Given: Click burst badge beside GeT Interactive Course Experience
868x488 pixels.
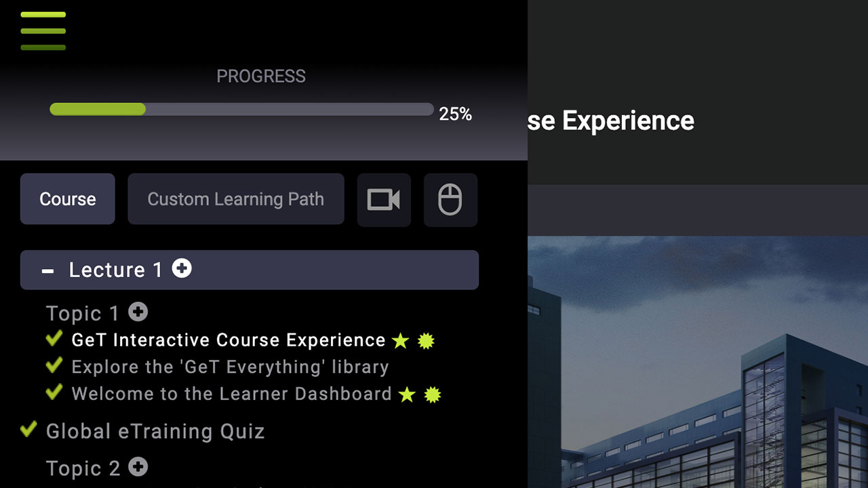Looking at the screenshot, I should click(x=426, y=341).
